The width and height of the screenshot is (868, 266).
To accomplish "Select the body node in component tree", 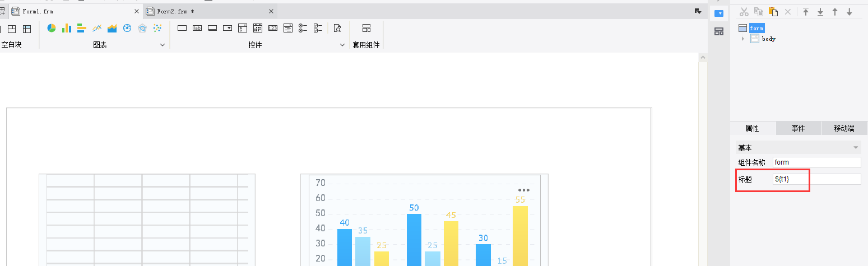I will [x=768, y=39].
